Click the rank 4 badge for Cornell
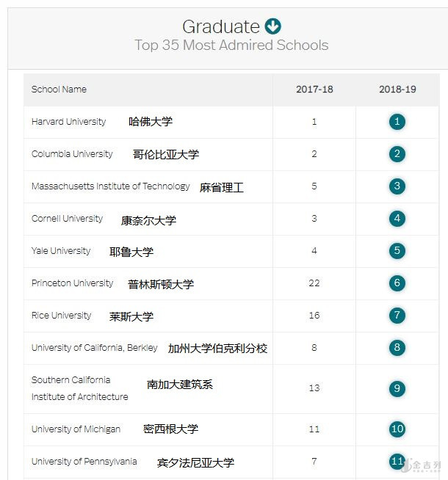 [x=397, y=219]
